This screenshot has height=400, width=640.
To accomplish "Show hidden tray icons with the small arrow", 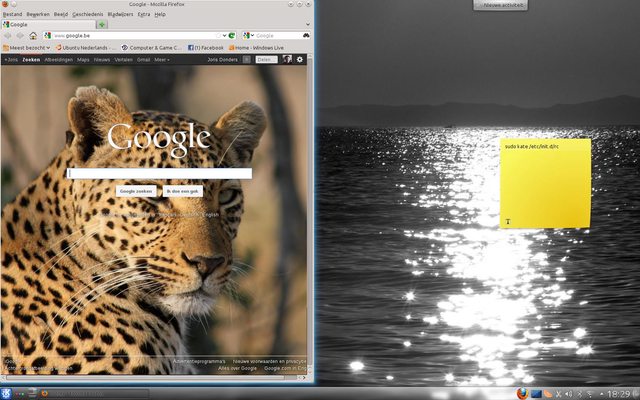I will pos(602,395).
